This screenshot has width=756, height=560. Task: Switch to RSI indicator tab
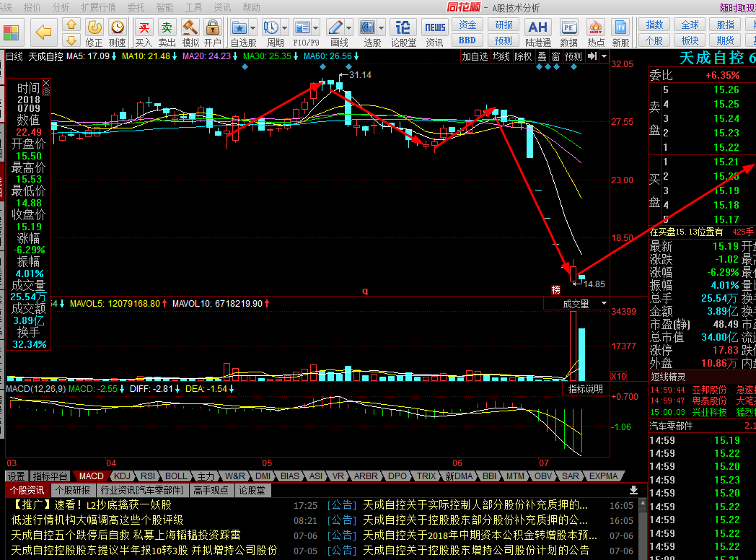[x=148, y=476]
